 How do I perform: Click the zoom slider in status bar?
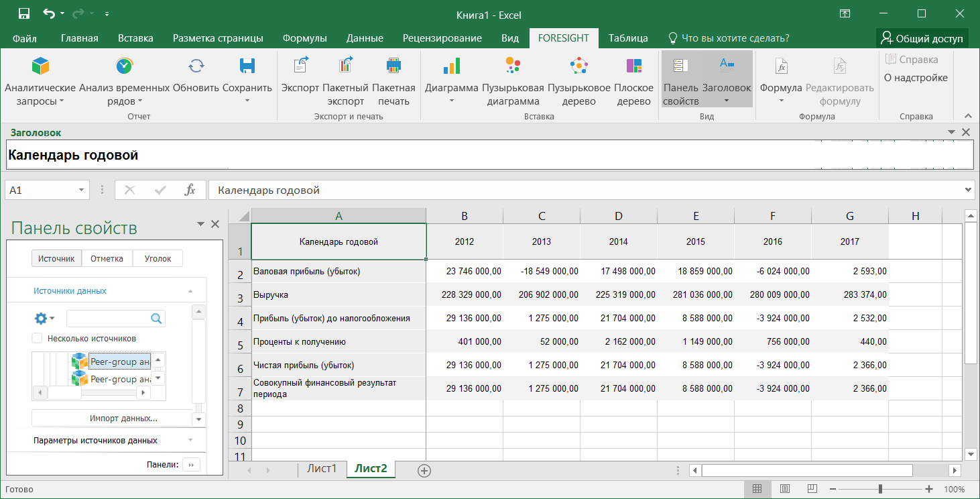tap(880, 489)
